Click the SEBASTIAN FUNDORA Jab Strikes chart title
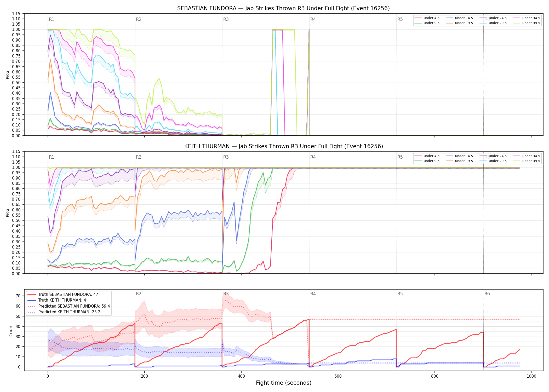Viewport: 549px width, 392px height. [283, 8]
